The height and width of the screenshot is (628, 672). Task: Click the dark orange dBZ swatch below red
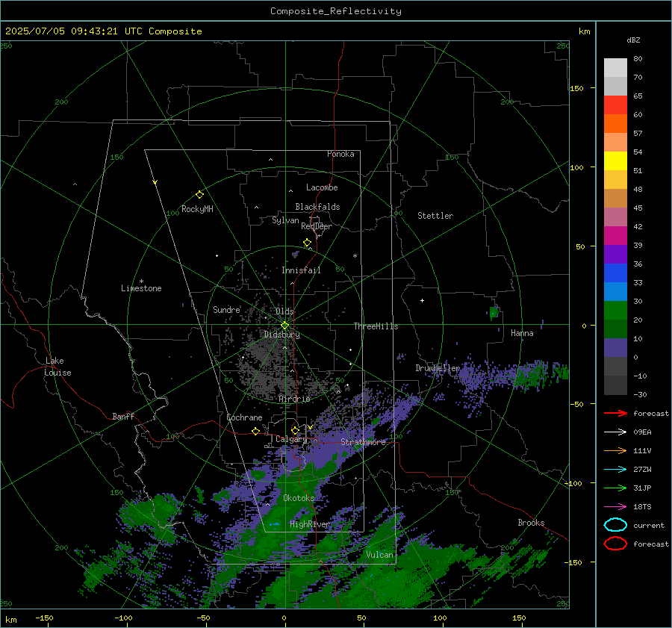click(615, 124)
